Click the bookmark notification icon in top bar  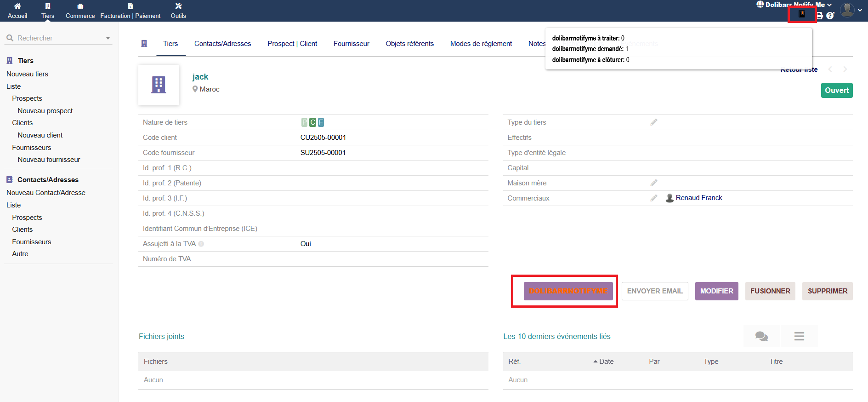point(801,14)
